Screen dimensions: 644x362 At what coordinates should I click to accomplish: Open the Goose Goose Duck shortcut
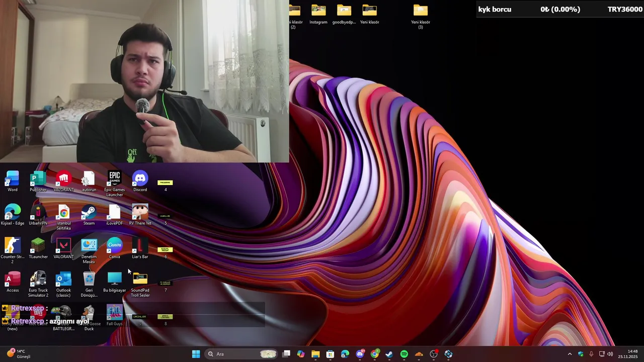(x=89, y=318)
